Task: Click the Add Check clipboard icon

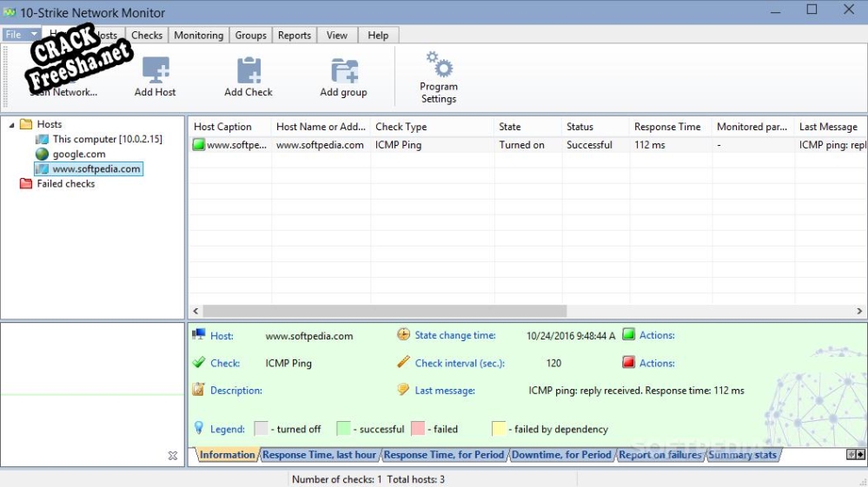Action: pyautogui.click(x=248, y=70)
